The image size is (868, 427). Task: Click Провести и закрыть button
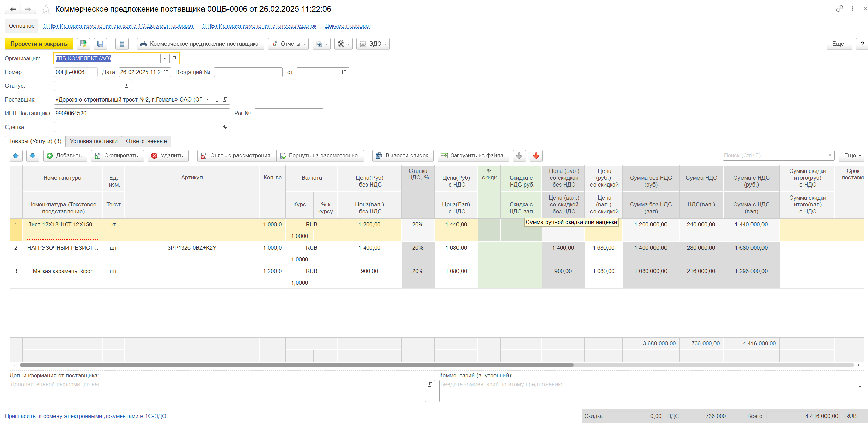[39, 44]
